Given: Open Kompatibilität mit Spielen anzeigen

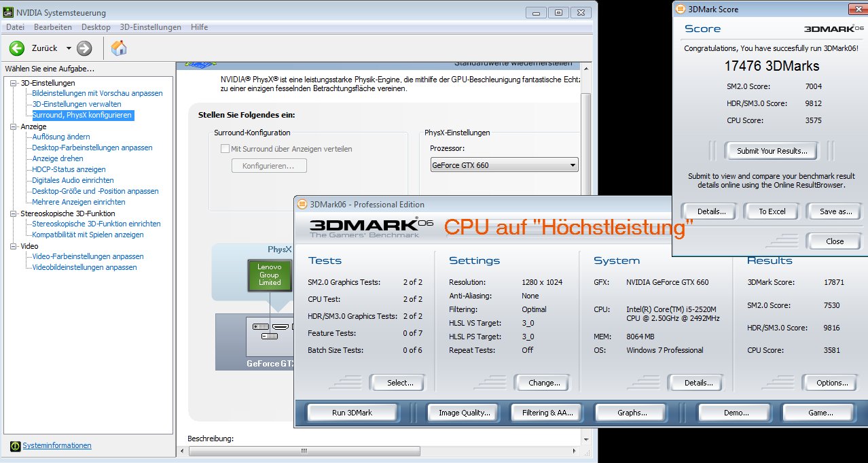Looking at the screenshot, I should [x=88, y=235].
